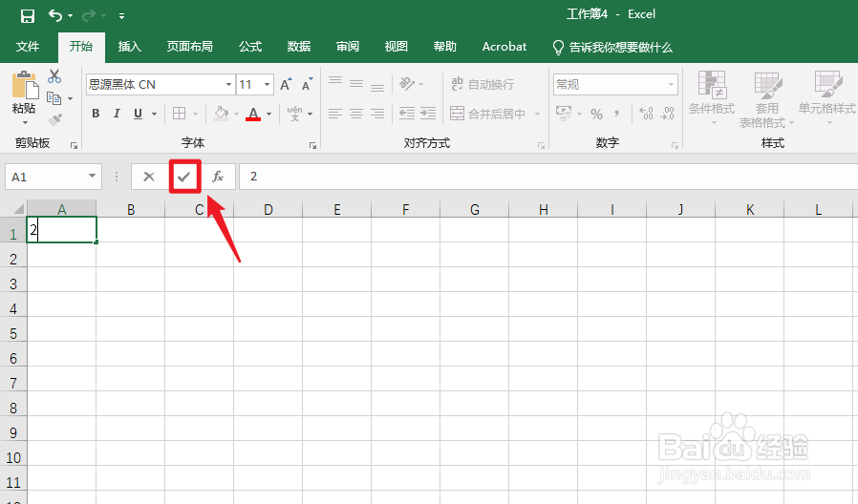Switch to the 页面布局 tab
858x504 pixels.
[190, 47]
